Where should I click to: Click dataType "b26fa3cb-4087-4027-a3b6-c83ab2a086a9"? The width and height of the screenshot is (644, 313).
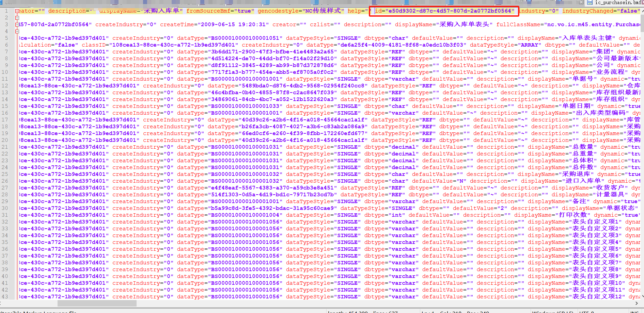[288, 127]
